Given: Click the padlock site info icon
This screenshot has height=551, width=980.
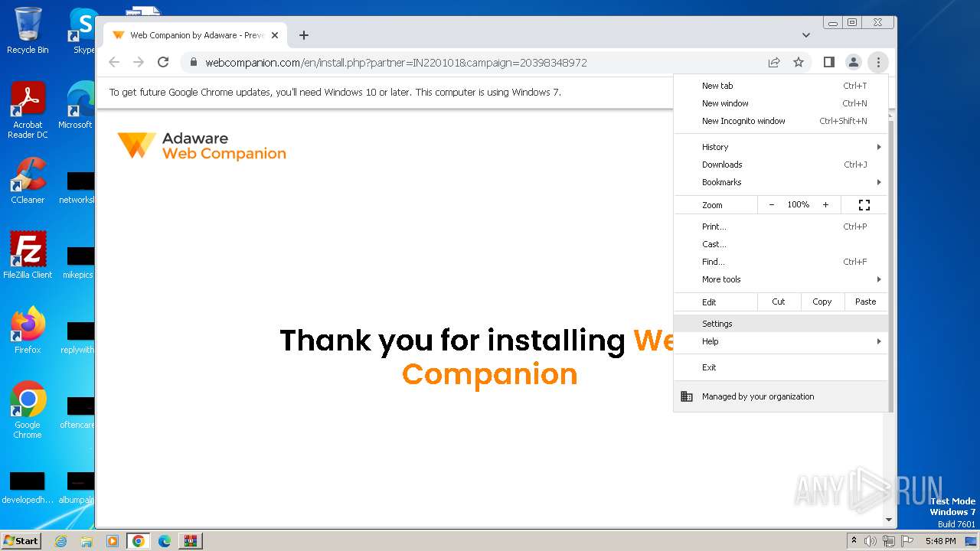Looking at the screenshot, I should coord(194,62).
